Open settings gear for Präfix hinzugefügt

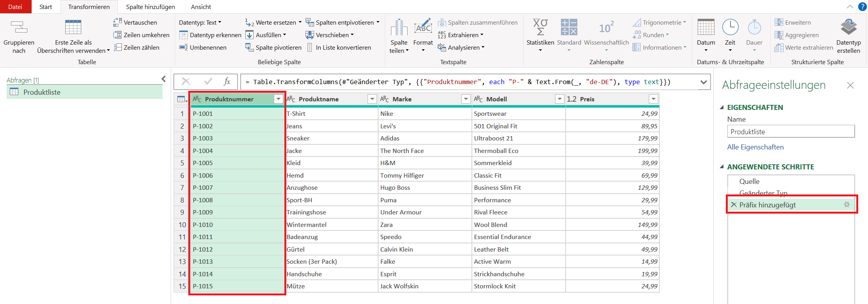[x=847, y=204]
